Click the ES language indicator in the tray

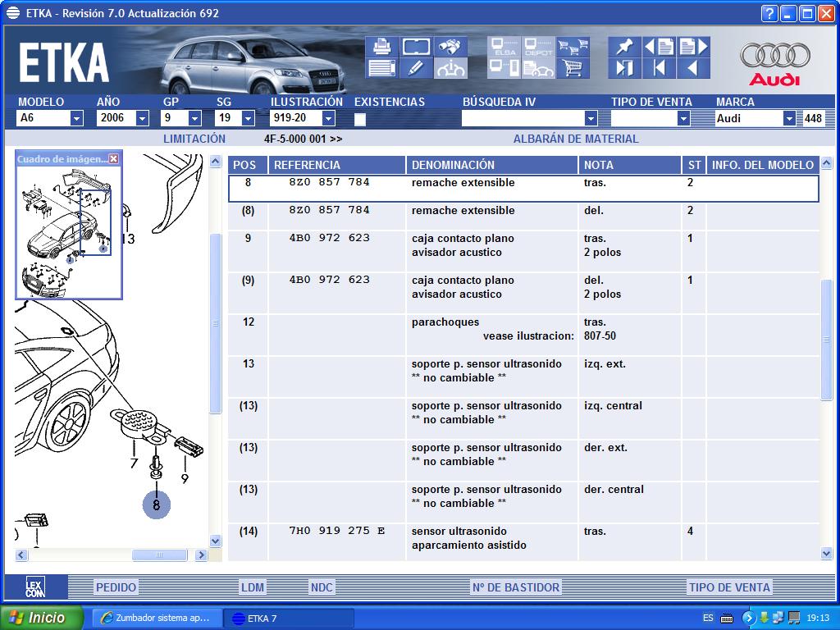pos(708,619)
